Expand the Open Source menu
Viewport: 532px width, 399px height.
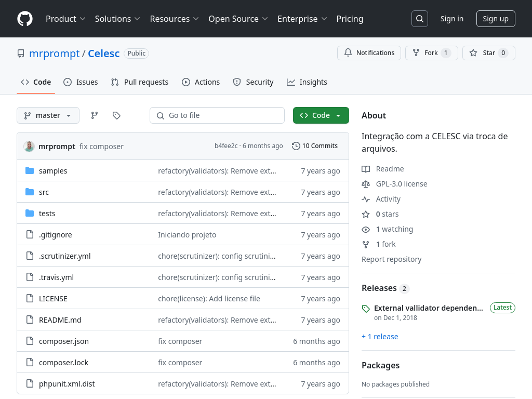pos(238,19)
